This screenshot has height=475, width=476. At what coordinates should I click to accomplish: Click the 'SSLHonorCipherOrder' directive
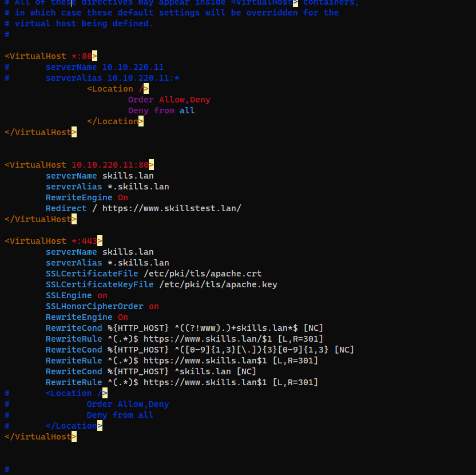click(94, 306)
